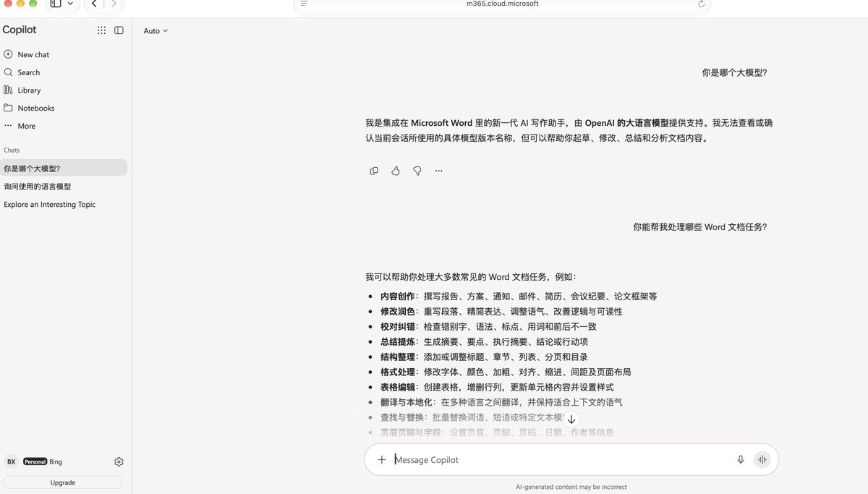Screen dimensions: 868x494
Task: Click the BX account avatar
Action: pos(12,461)
